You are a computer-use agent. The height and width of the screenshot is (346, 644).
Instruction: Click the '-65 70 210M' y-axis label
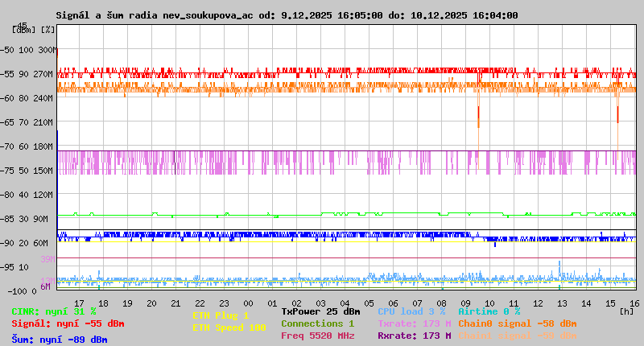point(27,122)
